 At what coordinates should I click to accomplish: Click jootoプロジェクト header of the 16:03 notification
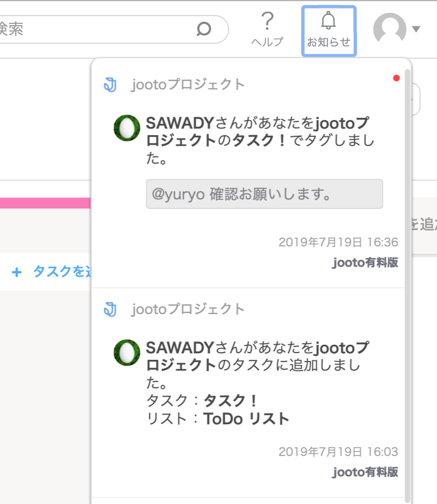pos(188,310)
